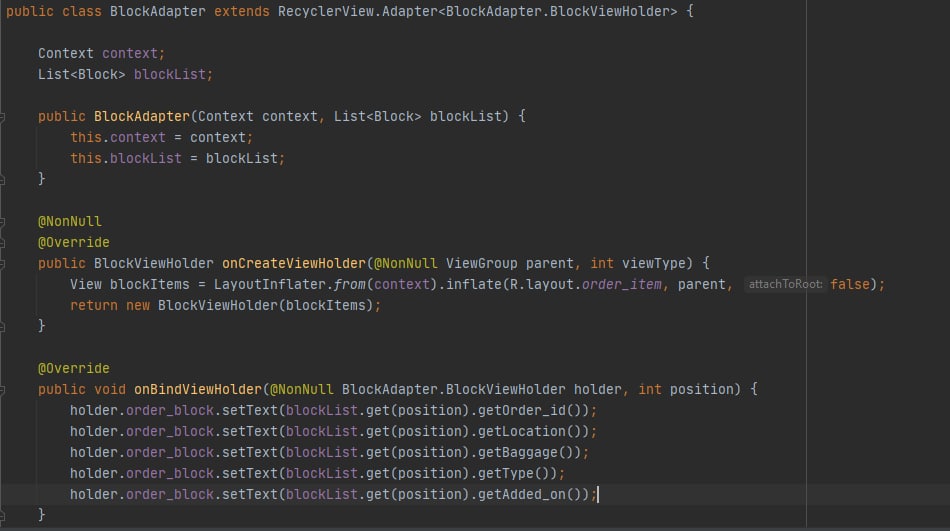Image resolution: width=950 pixels, height=531 pixels.
Task: Click 'setText' on the getBaggage line
Action: [x=250, y=453]
